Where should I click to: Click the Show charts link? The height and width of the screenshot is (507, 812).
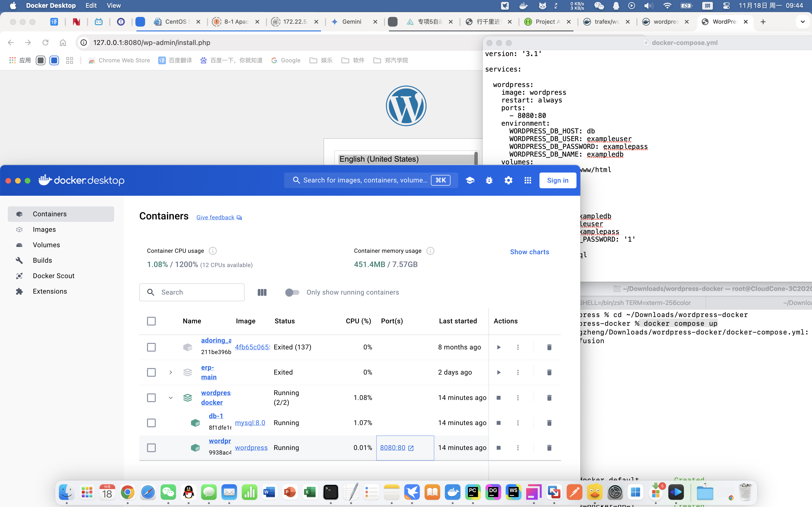530,252
